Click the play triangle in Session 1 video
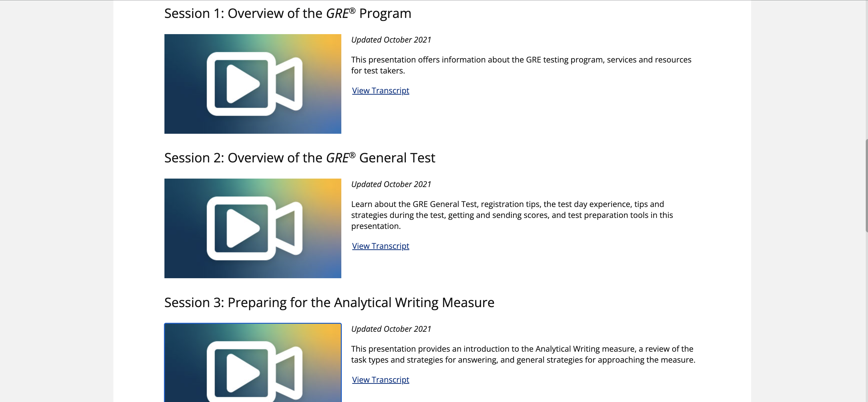Screen dimensions: 868x402 pyautogui.click(x=241, y=84)
